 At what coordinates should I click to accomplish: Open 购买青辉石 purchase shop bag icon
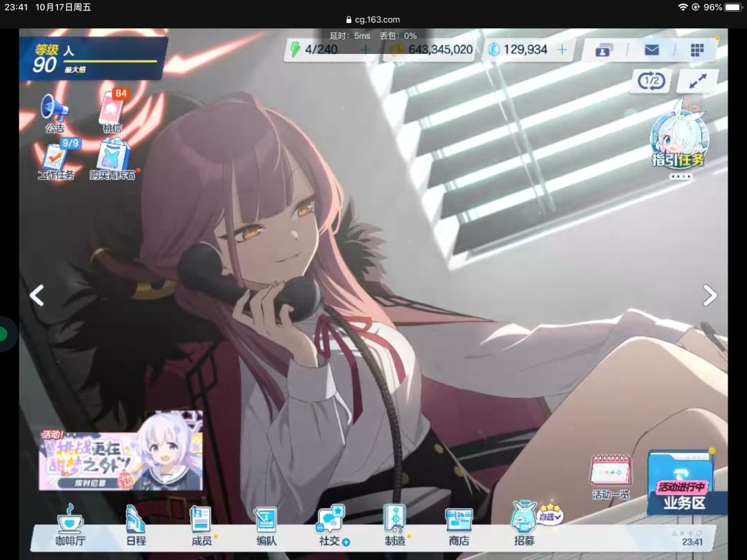113,160
